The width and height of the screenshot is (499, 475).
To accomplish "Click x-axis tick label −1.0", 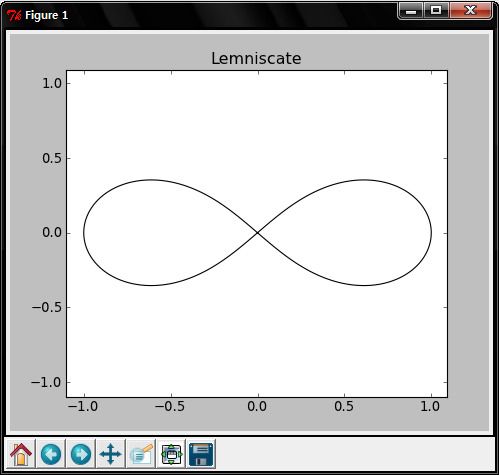I will point(83,406).
